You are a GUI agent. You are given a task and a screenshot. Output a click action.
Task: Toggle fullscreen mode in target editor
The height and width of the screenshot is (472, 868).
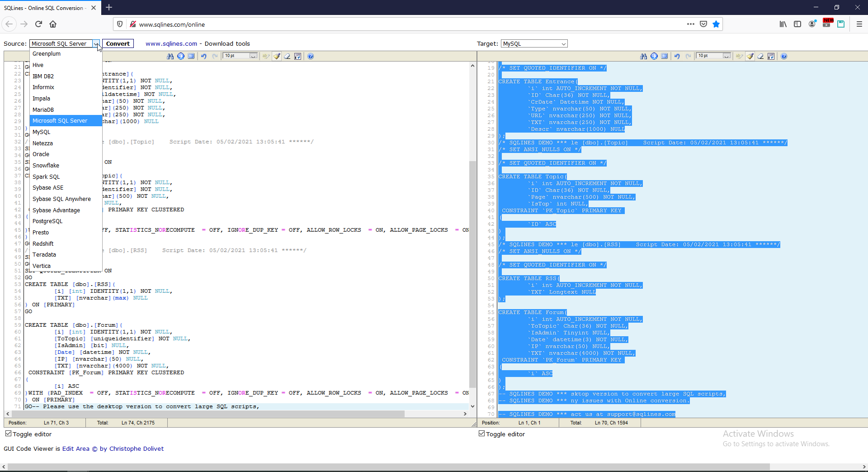[x=665, y=56]
